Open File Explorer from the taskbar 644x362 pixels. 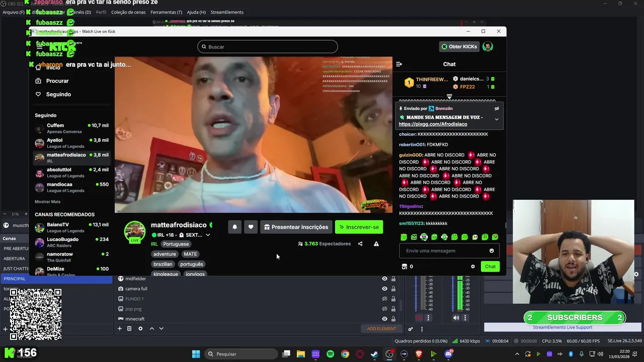tap(301, 354)
